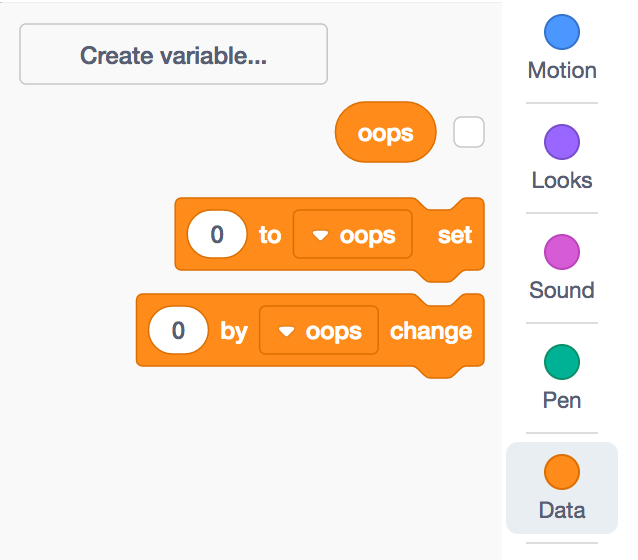
Task: Toggle the oops variable monitor checkbox
Action: (469, 133)
